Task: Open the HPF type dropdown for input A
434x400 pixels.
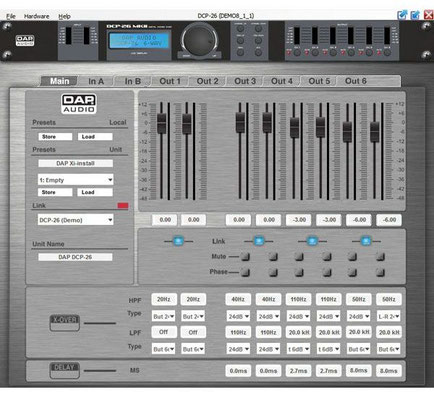Action: click(x=163, y=316)
